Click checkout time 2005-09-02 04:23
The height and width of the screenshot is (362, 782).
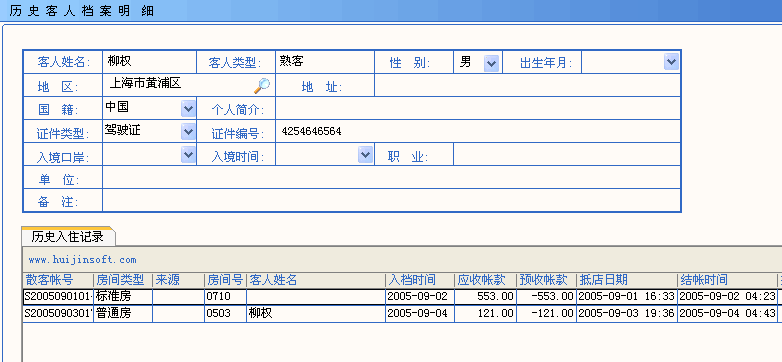point(727,297)
